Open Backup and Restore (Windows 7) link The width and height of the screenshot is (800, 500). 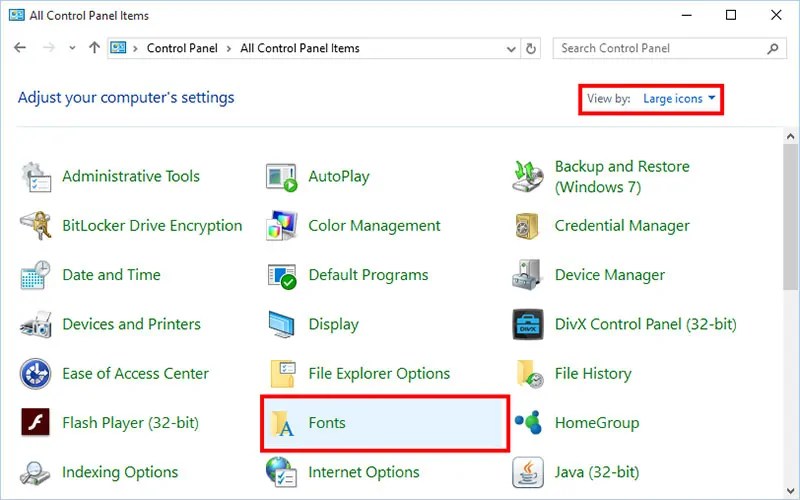coord(622,177)
